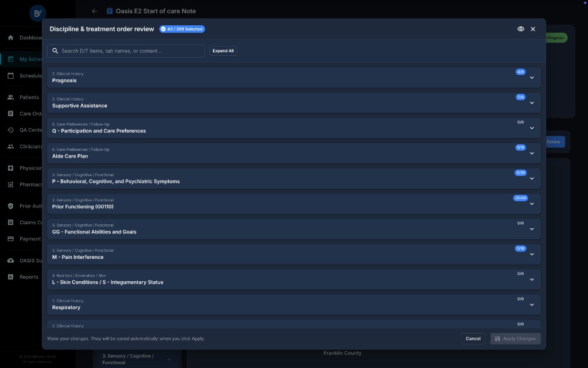This screenshot has height=368, width=588.
Task: Click the back arrow beside note title
Action: tap(95, 11)
